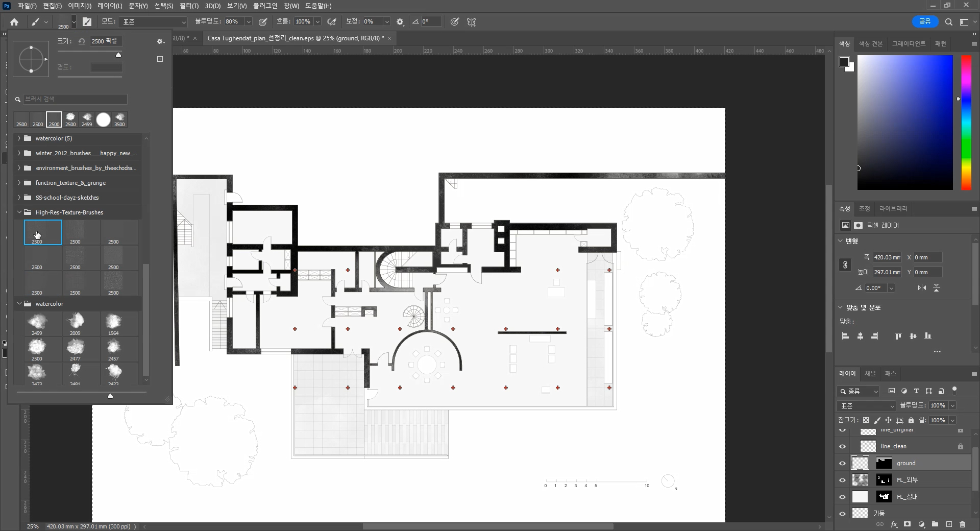Collapse the 변형 section in the properties panel

tap(841, 241)
